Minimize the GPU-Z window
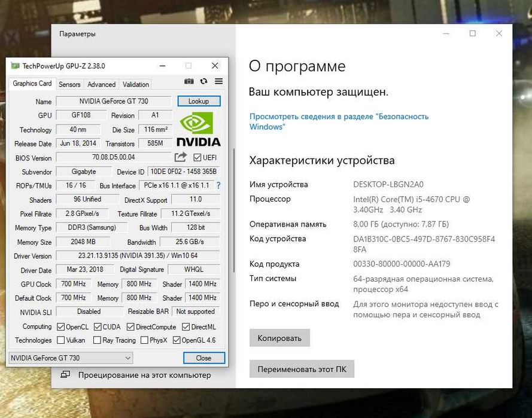The width and height of the screenshot is (532, 418). point(163,66)
